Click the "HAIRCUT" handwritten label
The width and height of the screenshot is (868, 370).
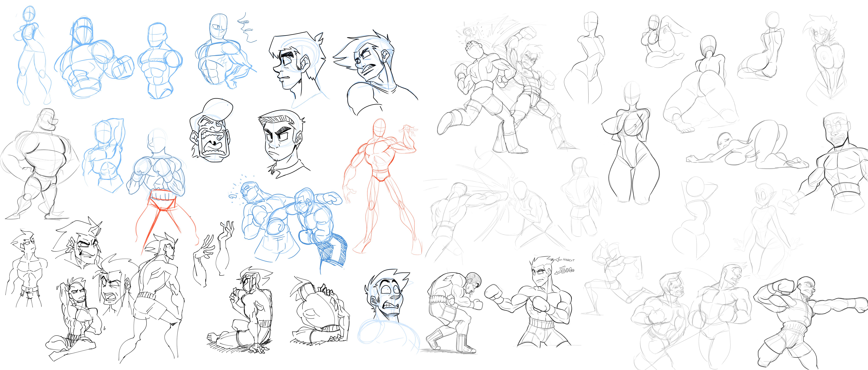(569, 260)
